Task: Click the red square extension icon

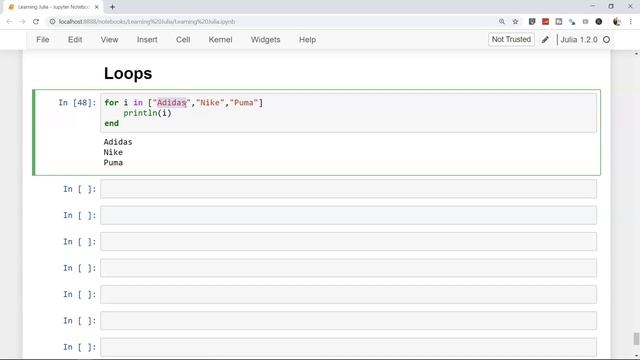Action: (x=545, y=22)
